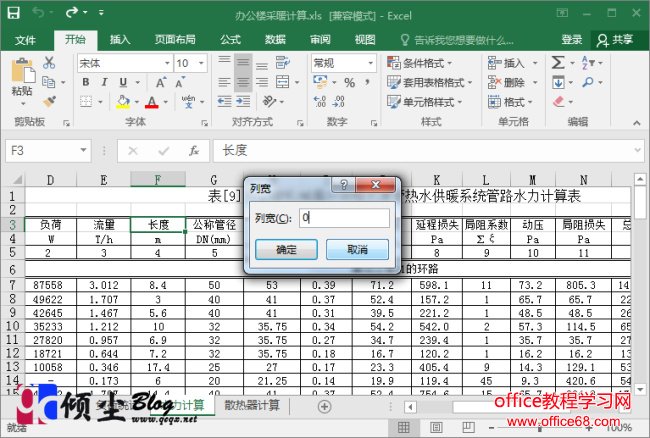The height and width of the screenshot is (438, 650).
Task: Click Find and Select magnifier icon
Action: (588, 82)
